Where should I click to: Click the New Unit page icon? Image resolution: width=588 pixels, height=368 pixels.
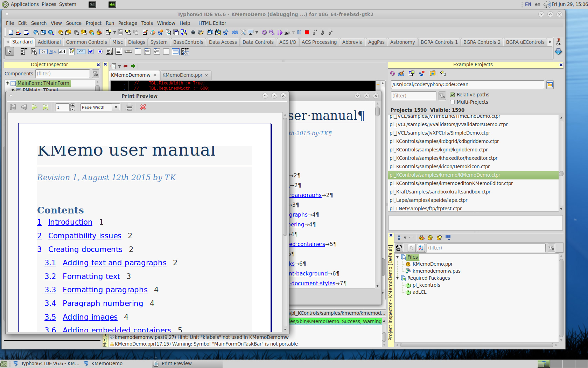tap(11, 32)
